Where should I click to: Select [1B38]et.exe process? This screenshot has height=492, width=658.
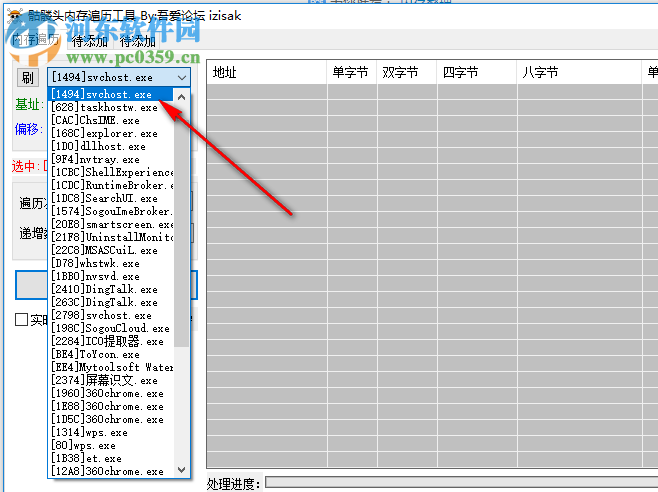[111, 459]
